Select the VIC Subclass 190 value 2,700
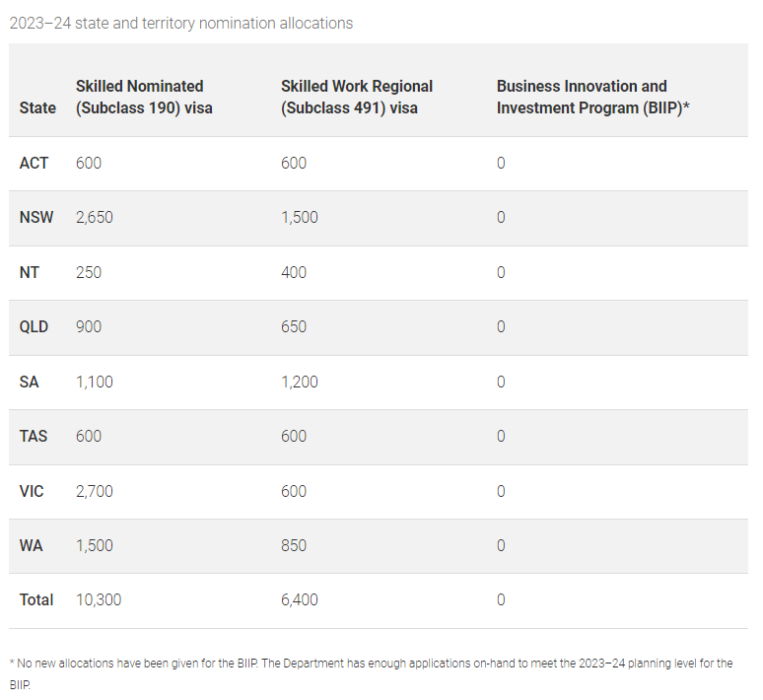Image resolution: width=763 pixels, height=700 pixels. tap(95, 491)
